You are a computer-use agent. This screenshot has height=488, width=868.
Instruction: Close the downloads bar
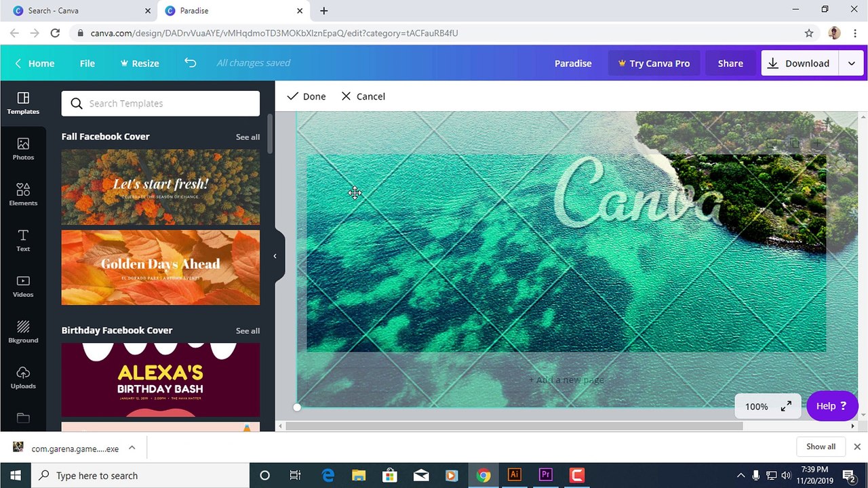tap(856, 447)
